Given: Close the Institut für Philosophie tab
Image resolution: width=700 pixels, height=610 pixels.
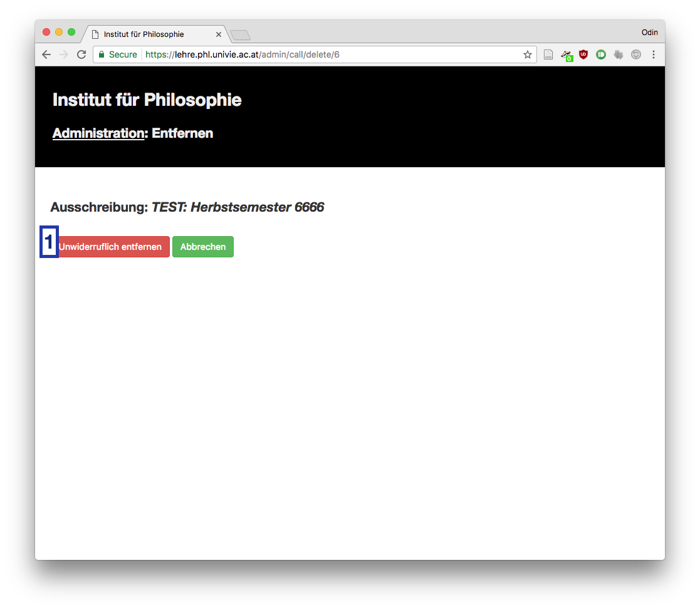Looking at the screenshot, I should [x=219, y=34].
